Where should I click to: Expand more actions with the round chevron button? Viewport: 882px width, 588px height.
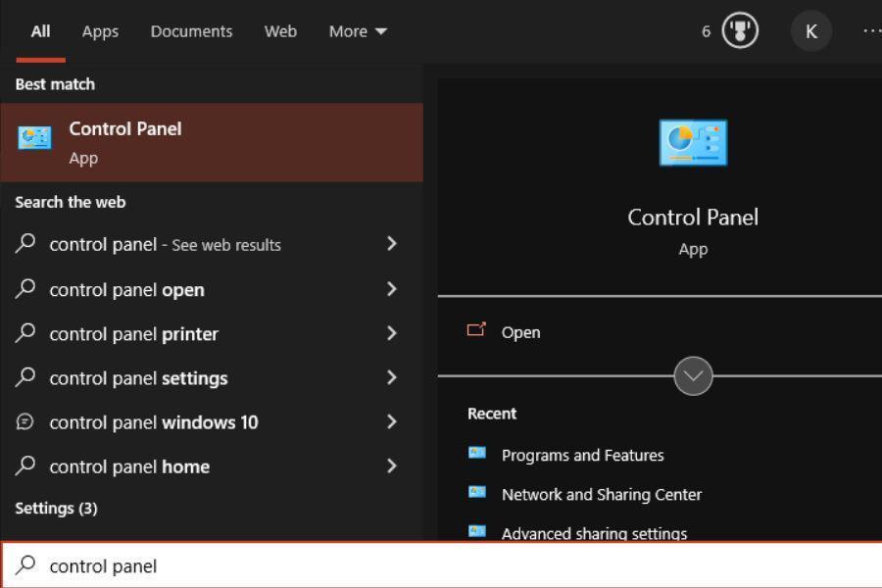pyautogui.click(x=693, y=376)
